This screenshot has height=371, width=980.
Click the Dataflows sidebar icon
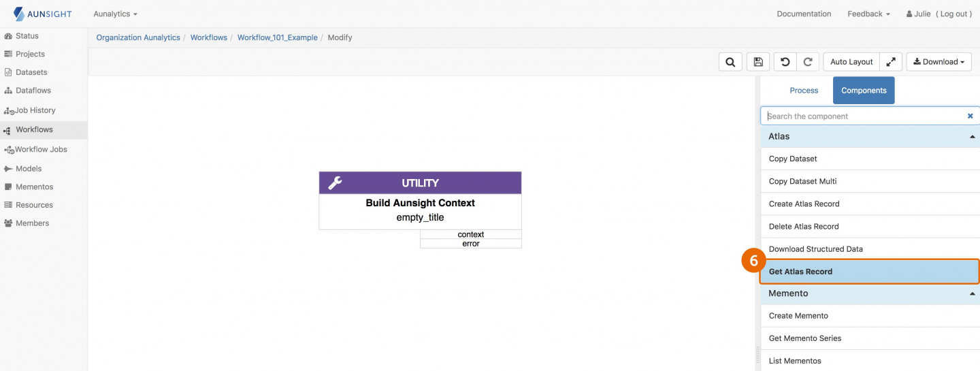click(x=8, y=91)
